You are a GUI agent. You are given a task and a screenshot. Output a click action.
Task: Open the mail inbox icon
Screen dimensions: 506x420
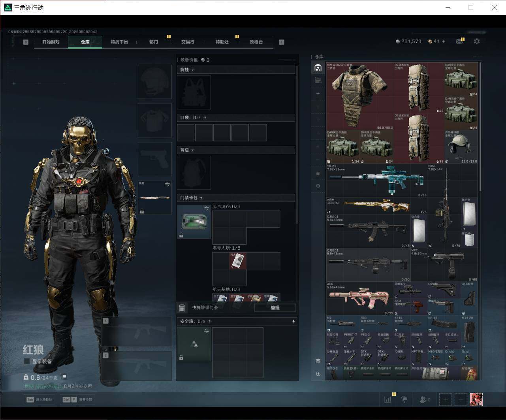tap(459, 41)
